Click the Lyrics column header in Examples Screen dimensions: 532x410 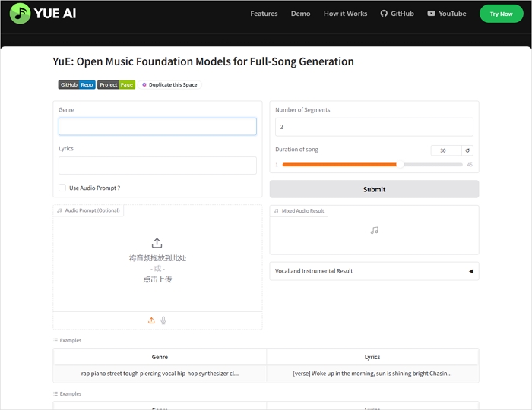[x=372, y=357]
